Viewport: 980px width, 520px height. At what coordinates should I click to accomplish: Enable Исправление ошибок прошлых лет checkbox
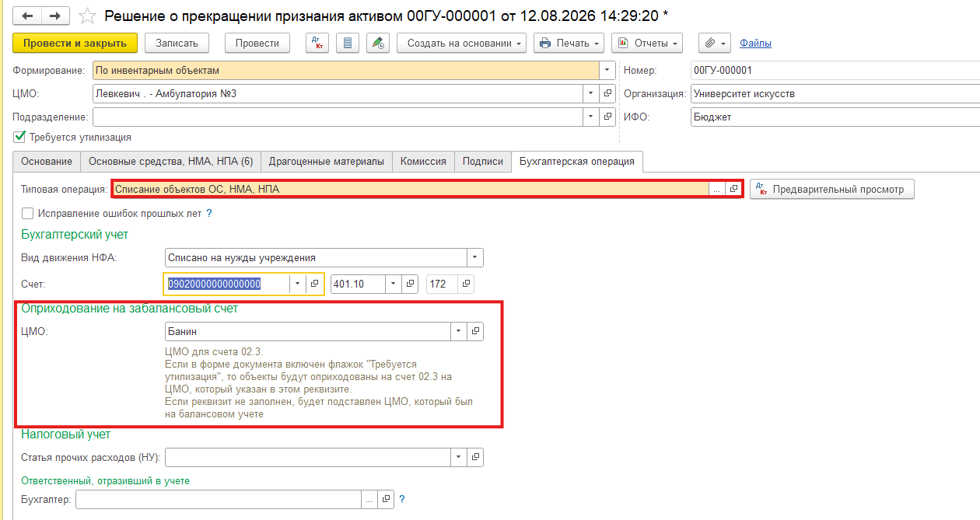28,213
